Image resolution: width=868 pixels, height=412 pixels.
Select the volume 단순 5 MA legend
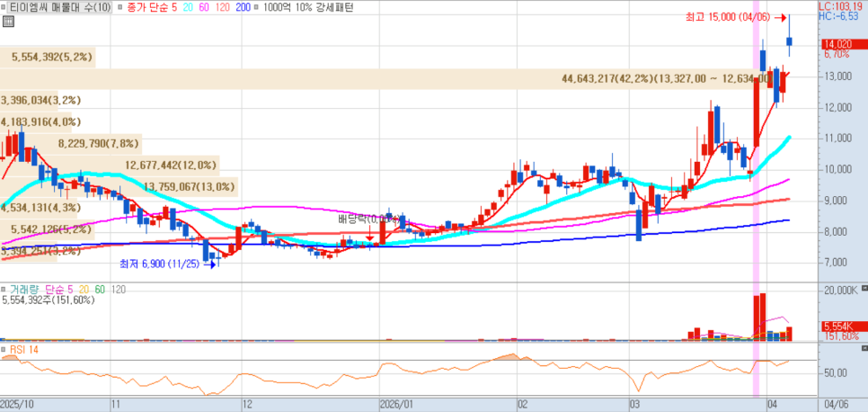pos(59,290)
